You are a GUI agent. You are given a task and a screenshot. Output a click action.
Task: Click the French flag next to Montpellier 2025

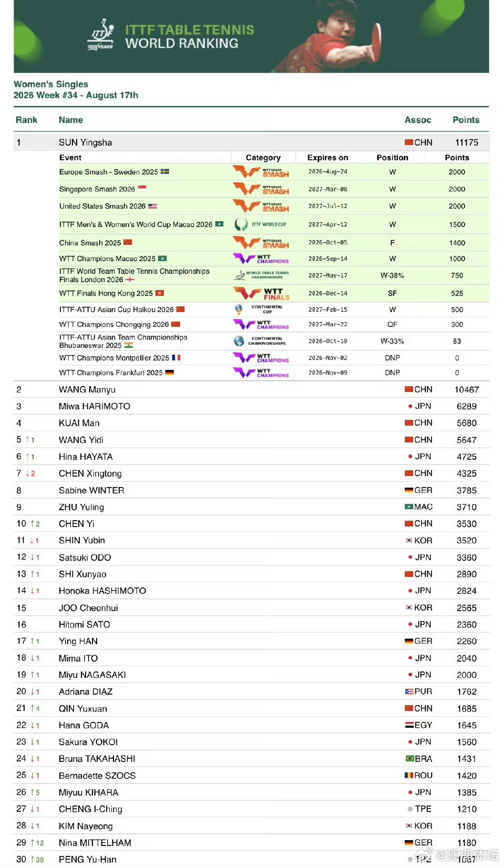coord(176,358)
